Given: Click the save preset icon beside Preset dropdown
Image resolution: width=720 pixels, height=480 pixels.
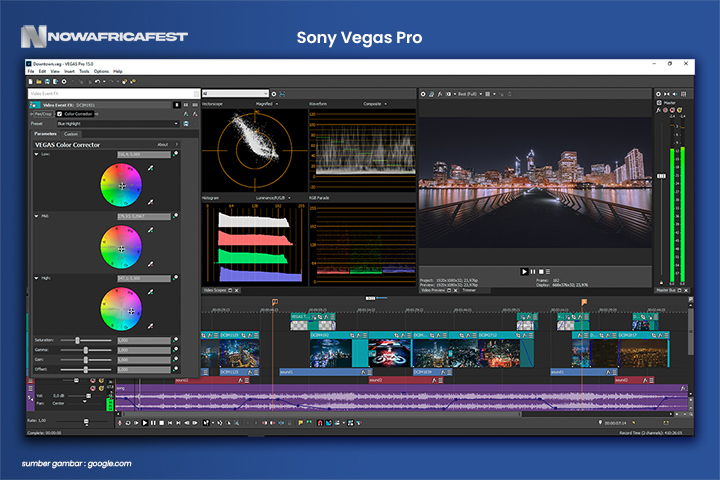Looking at the screenshot, I should pyautogui.click(x=186, y=124).
